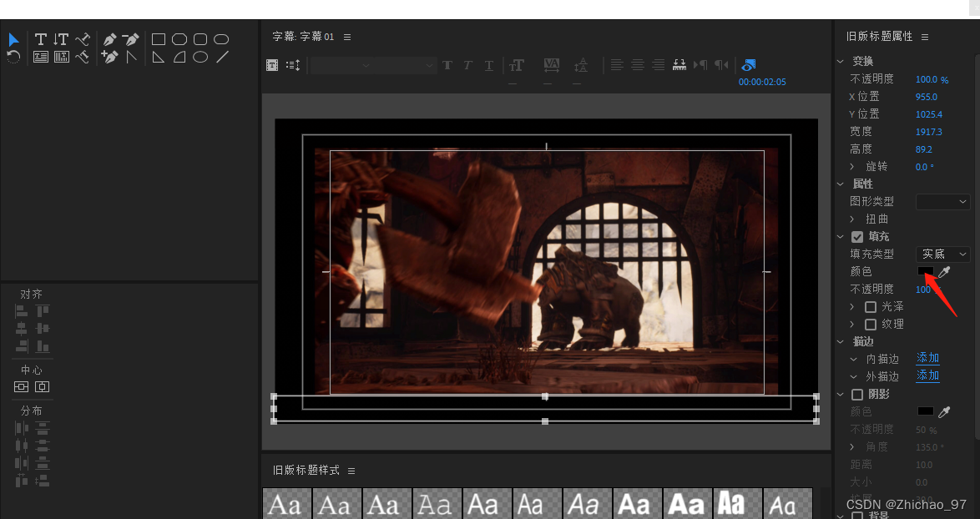The height and width of the screenshot is (519, 980).
Task: Toggle Show Background Video eye icon
Action: pyautogui.click(x=749, y=65)
